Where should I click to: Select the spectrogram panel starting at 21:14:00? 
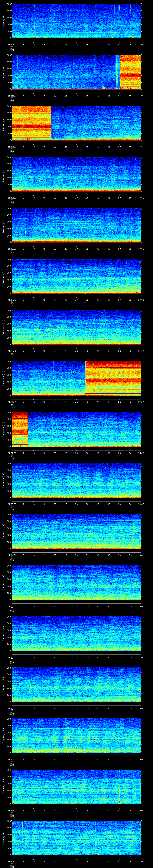[76, 21]
